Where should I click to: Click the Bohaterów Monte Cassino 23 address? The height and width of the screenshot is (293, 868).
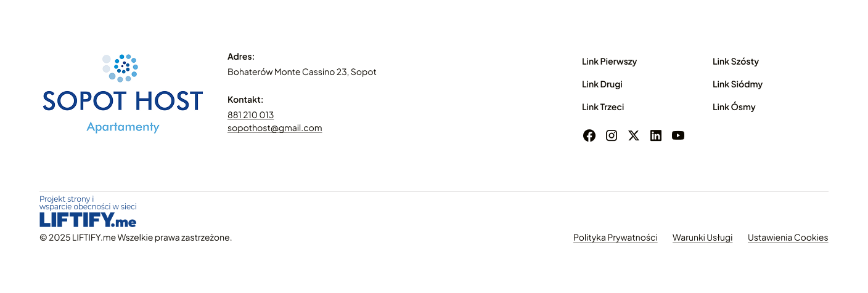tap(301, 72)
